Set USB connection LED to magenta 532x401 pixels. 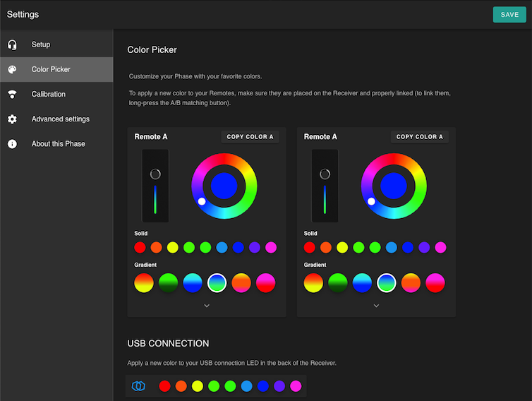tap(296, 386)
